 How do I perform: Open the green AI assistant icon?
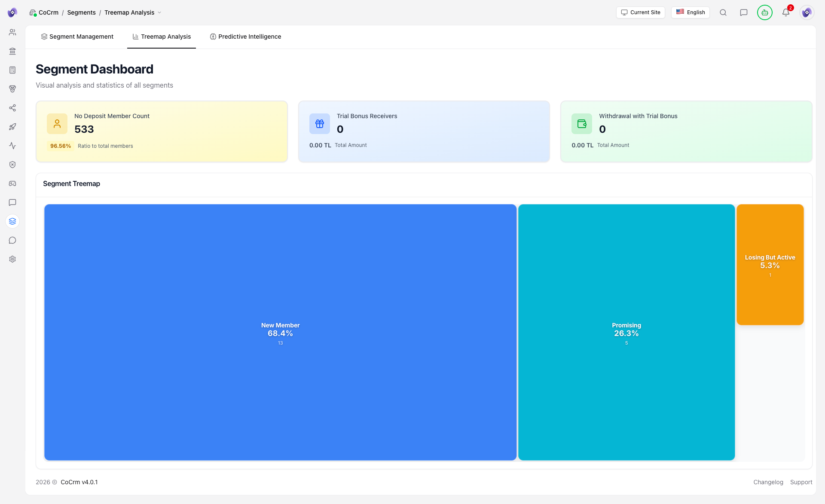(x=765, y=12)
